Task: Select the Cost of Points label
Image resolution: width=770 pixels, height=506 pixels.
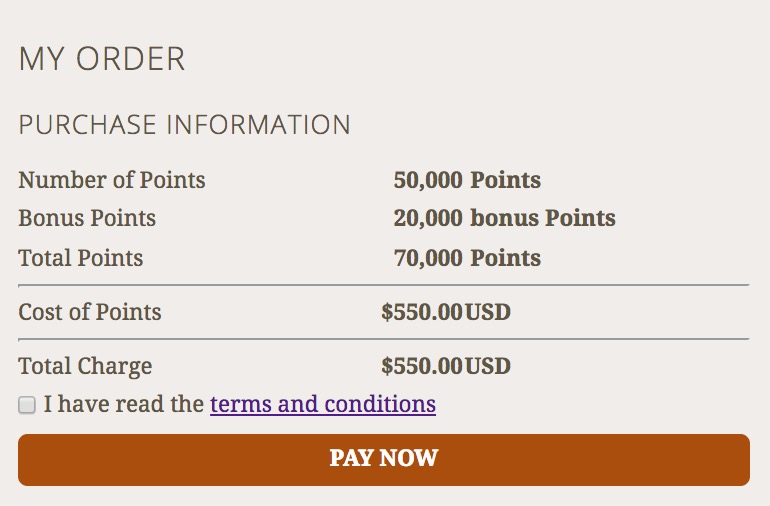Action: coord(90,311)
